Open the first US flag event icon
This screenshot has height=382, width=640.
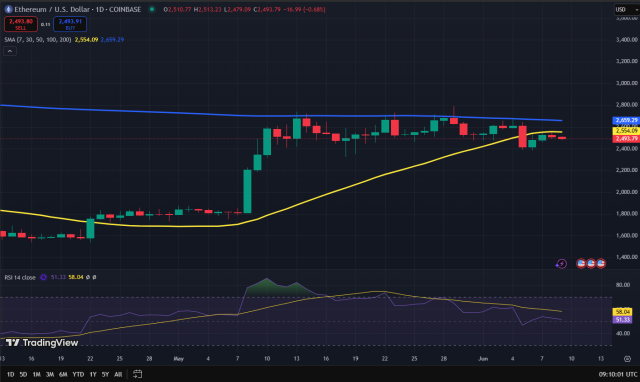[581, 264]
